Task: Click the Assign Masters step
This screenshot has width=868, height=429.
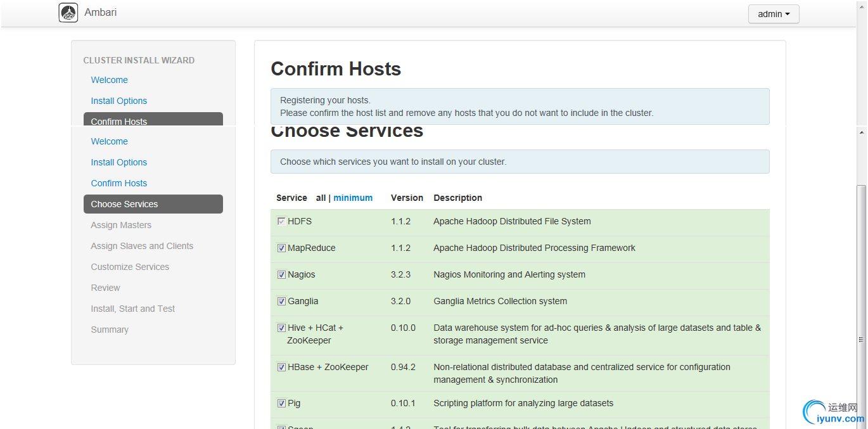Action: click(x=121, y=225)
